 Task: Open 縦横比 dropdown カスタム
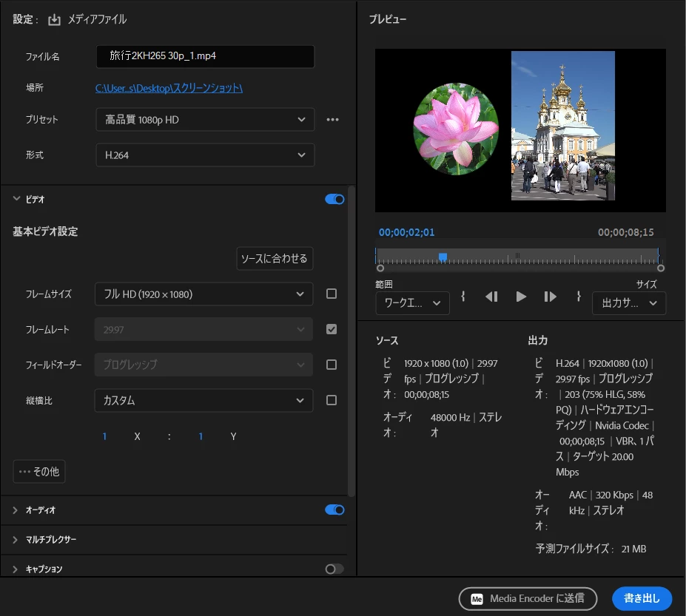coord(204,401)
